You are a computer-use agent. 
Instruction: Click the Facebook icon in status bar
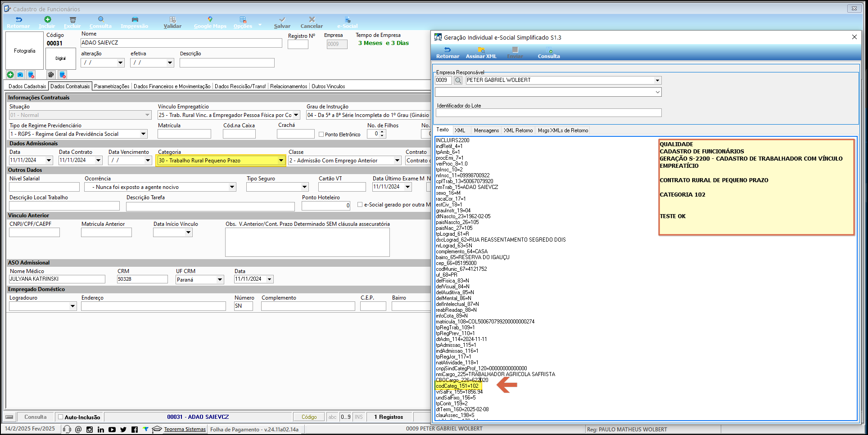click(135, 430)
